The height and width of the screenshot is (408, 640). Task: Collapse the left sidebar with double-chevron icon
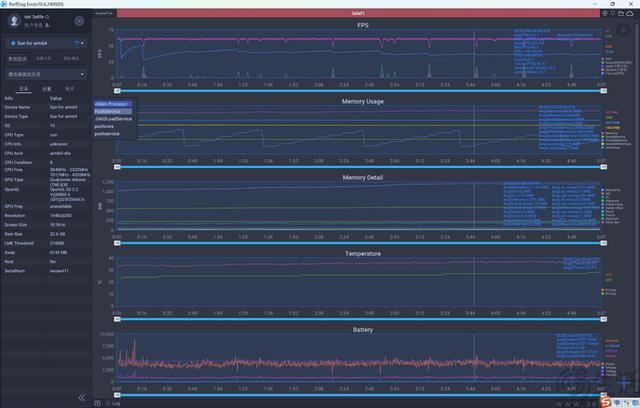coord(82,397)
